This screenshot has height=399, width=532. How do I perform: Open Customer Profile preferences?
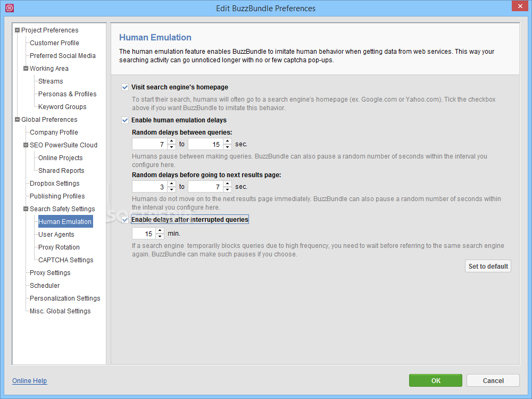[54, 43]
